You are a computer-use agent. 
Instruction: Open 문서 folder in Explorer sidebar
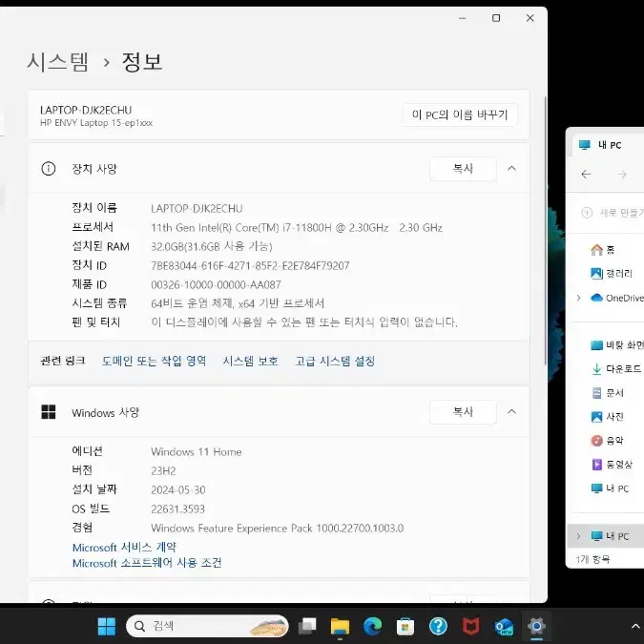coord(608,393)
